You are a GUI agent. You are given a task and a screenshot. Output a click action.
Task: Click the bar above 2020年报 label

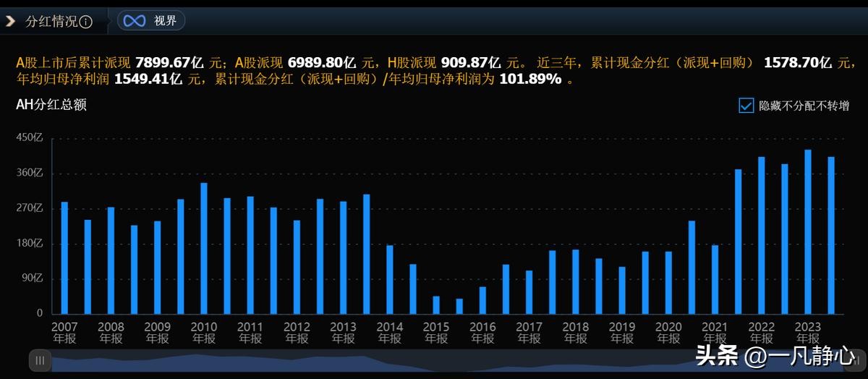point(668,283)
